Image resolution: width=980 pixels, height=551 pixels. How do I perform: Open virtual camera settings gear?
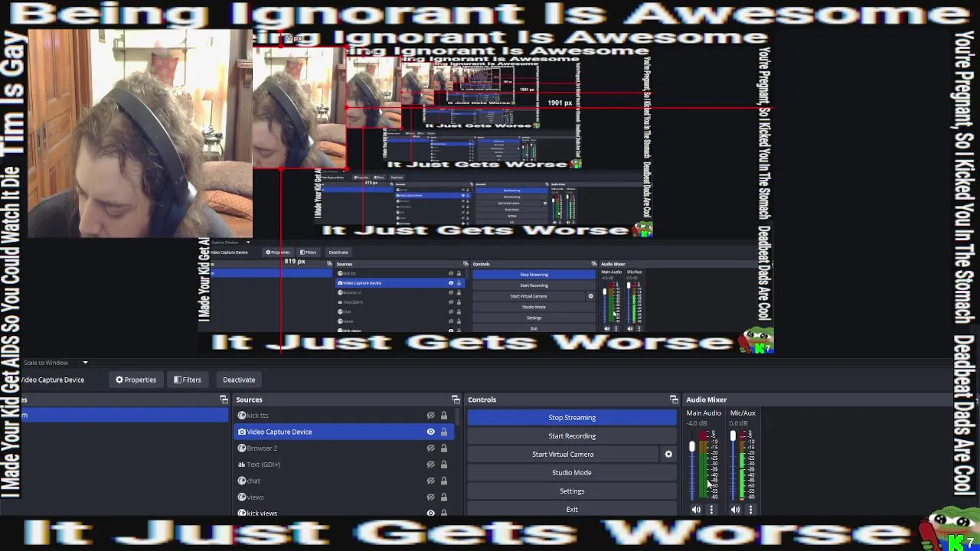click(x=668, y=455)
